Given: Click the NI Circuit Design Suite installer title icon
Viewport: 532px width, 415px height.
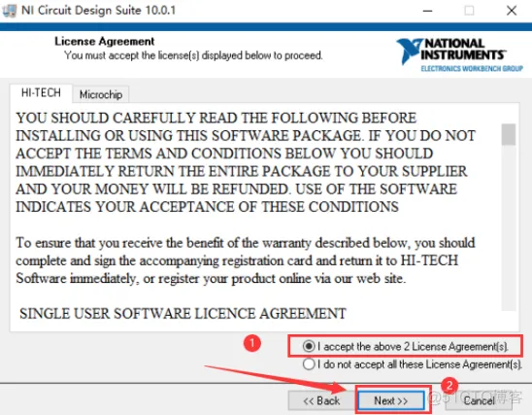Looking at the screenshot, I should point(9,10).
